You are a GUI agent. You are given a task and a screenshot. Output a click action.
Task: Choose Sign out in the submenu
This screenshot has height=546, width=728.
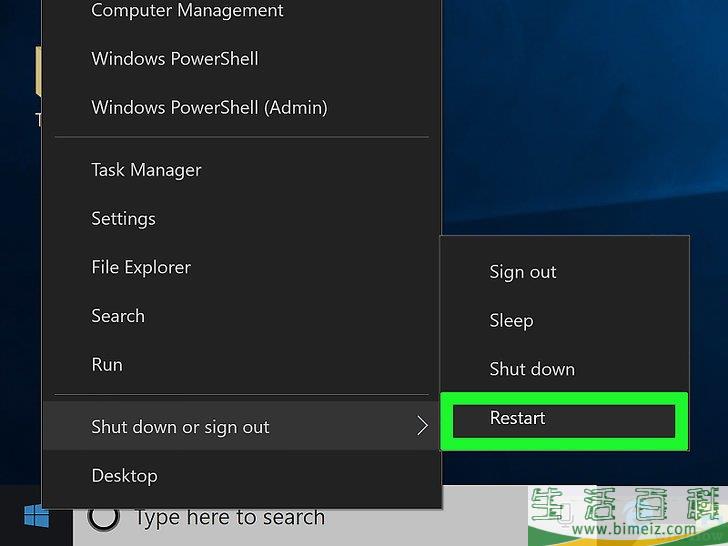(565, 272)
